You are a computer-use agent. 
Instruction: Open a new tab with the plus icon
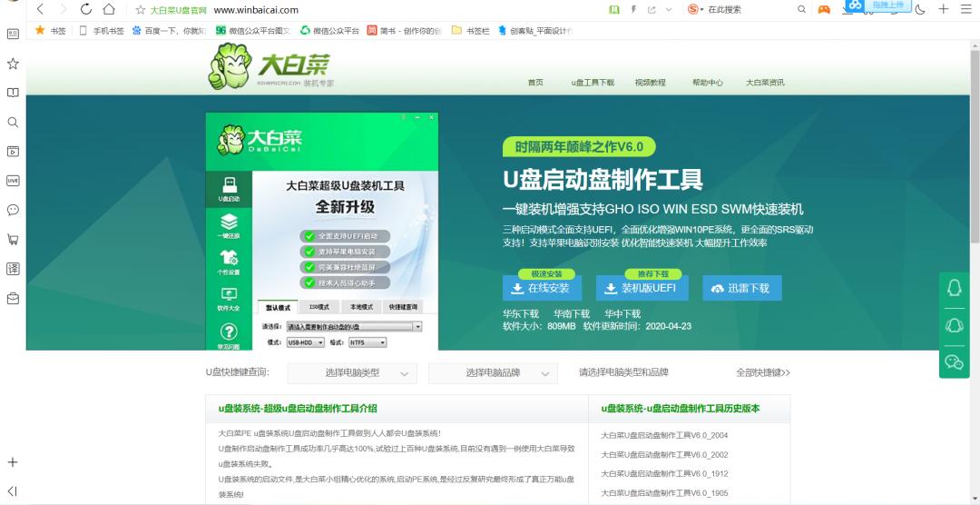pos(944,9)
